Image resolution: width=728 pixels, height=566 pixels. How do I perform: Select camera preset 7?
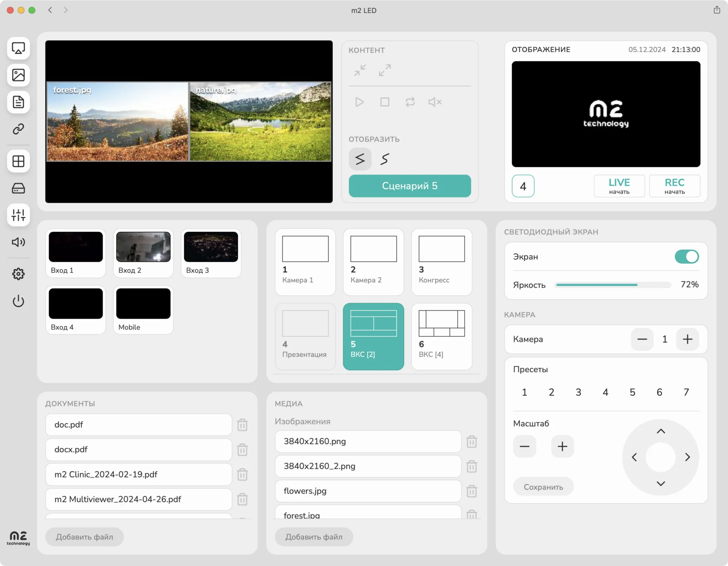(x=686, y=392)
